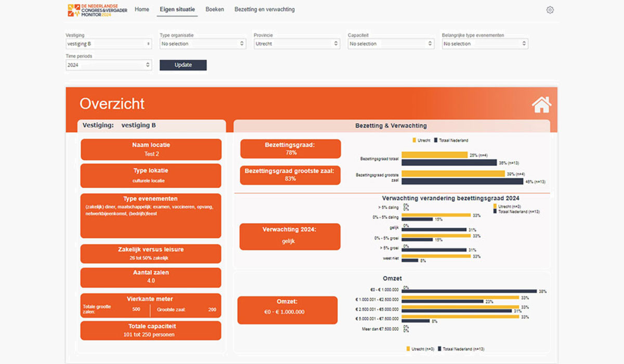Click the Verwachting 2024 gelijk card
Screen dimensions: 624x364
tap(290, 237)
